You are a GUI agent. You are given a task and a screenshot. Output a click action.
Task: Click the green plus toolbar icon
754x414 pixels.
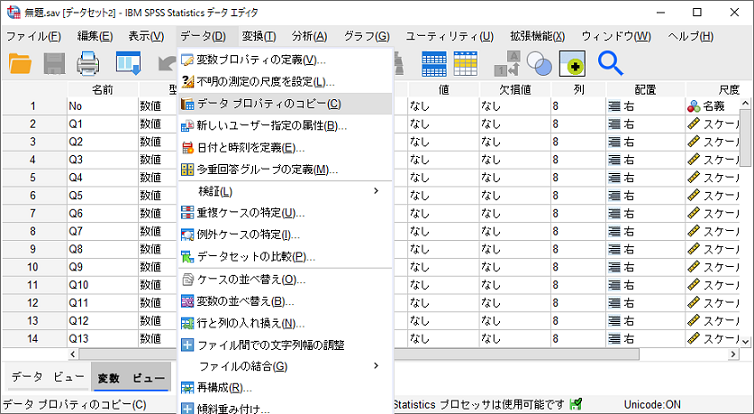pos(572,64)
